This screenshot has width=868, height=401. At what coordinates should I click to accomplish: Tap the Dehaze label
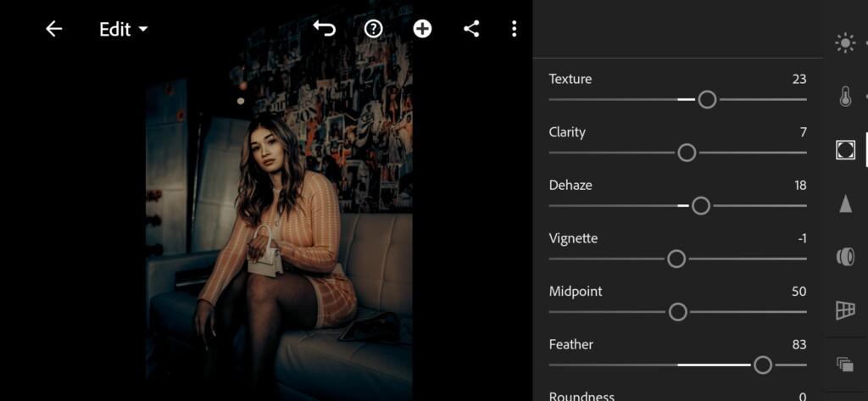570,186
